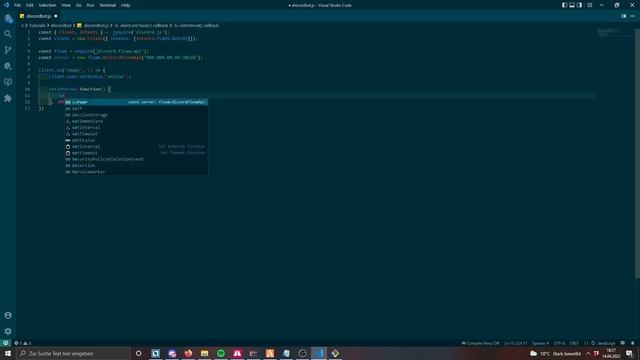The height and width of the screenshot is (360, 640).
Task: Open the Explorer view in activity bar
Action: (x=8, y=18)
